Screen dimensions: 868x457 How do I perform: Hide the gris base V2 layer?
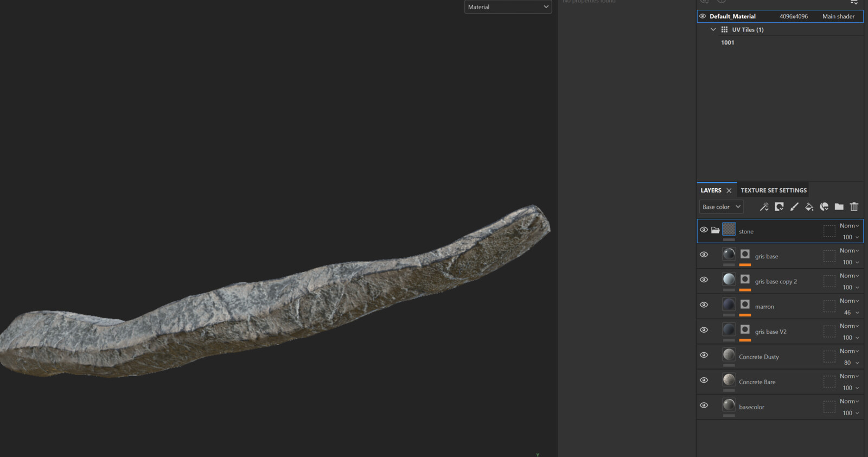(x=704, y=330)
